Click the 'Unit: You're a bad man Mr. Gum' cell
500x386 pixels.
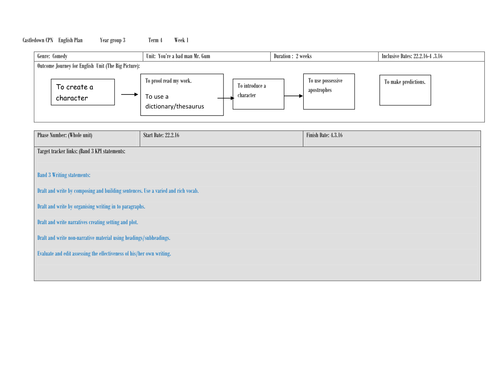[207, 56]
